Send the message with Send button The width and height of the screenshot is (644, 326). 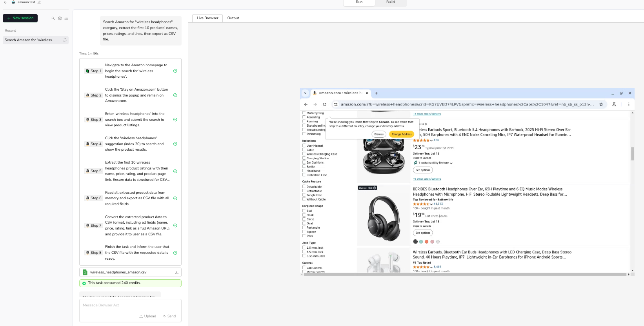[x=169, y=316]
